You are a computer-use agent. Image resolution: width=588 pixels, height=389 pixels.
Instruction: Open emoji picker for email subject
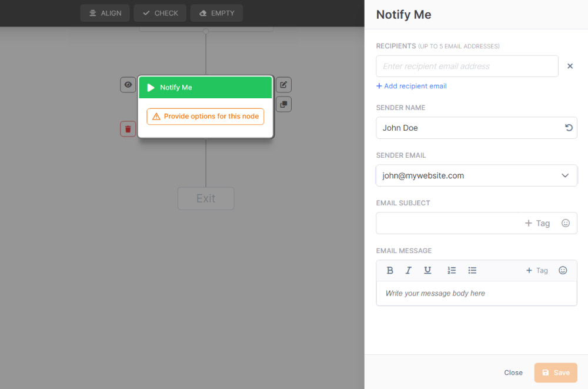point(566,223)
